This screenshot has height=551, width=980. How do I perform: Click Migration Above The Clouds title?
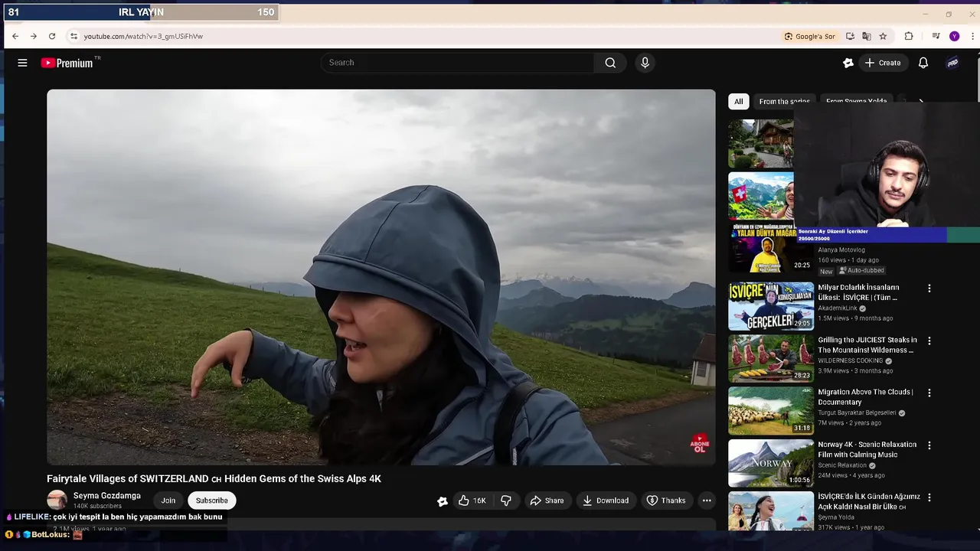(x=865, y=396)
